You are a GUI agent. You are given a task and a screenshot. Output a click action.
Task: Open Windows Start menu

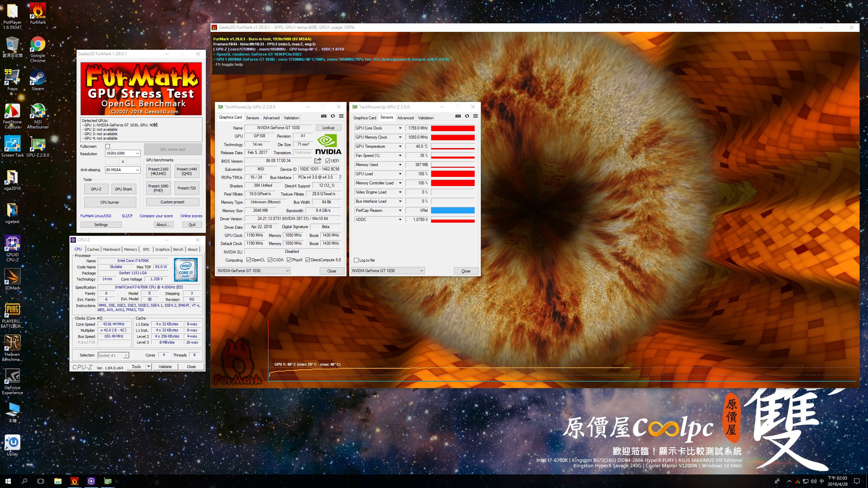(8, 481)
